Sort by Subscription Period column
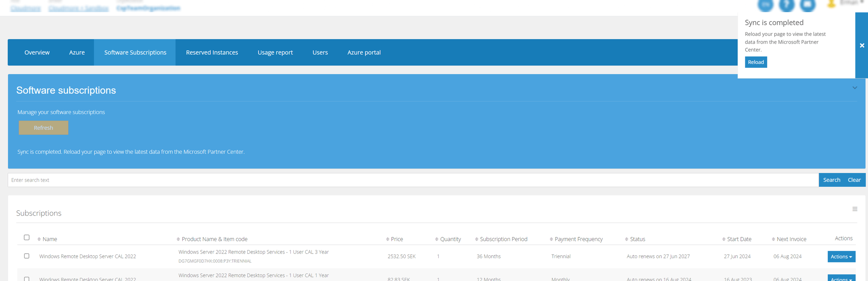The image size is (868, 281). pyautogui.click(x=501, y=239)
